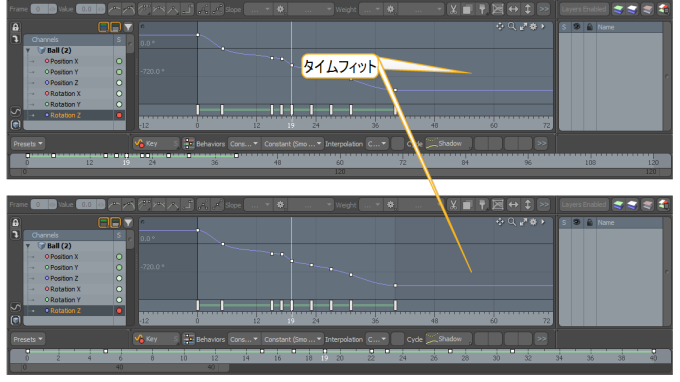Collapse the upper Ball (2) tree item
The image size is (680, 382).
28,51
